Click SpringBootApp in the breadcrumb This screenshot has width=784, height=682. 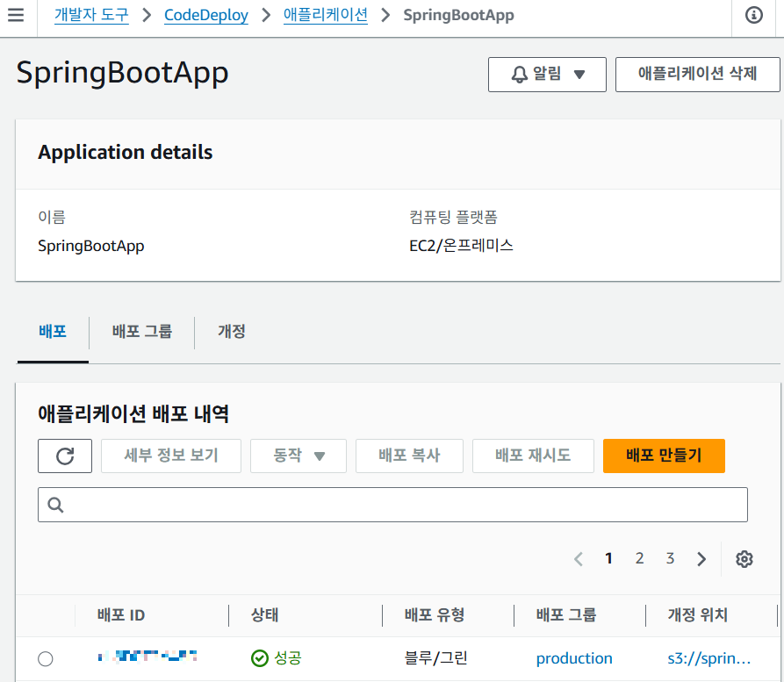458,15
